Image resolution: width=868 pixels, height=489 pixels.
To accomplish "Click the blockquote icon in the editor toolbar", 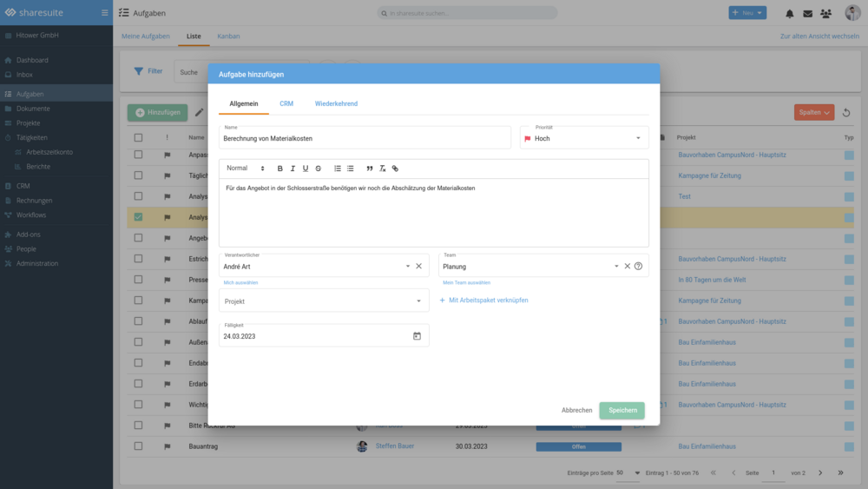I will pyautogui.click(x=370, y=169).
